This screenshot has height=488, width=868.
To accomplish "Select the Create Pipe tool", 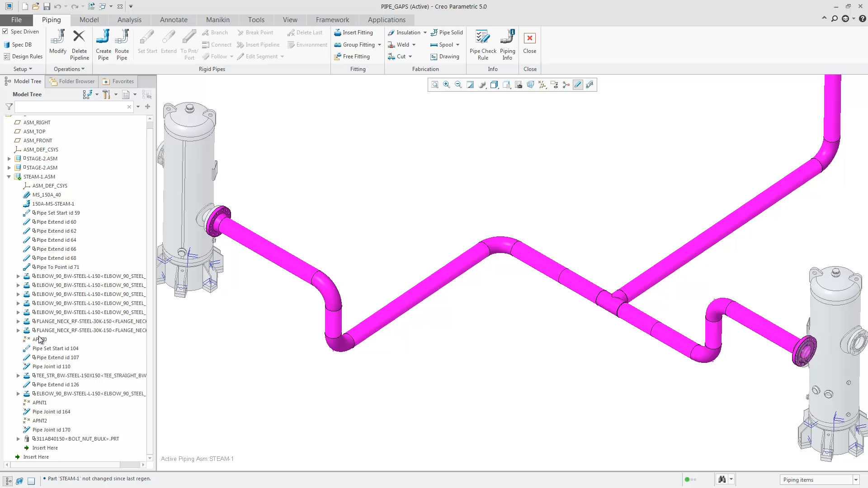I will (x=104, y=45).
